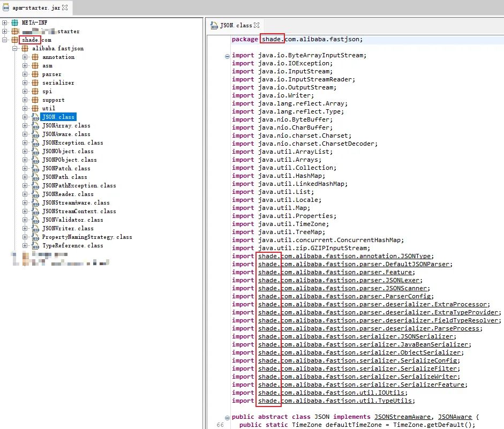Click the java.util.HashMap import line
The width and height of the screenshot is (504, 429).
[x=279, y=176]
